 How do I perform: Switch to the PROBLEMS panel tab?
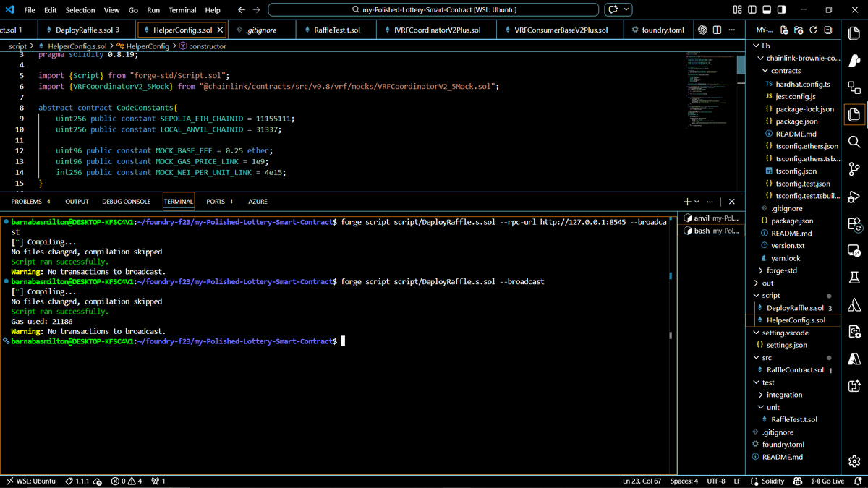[30, 202]
